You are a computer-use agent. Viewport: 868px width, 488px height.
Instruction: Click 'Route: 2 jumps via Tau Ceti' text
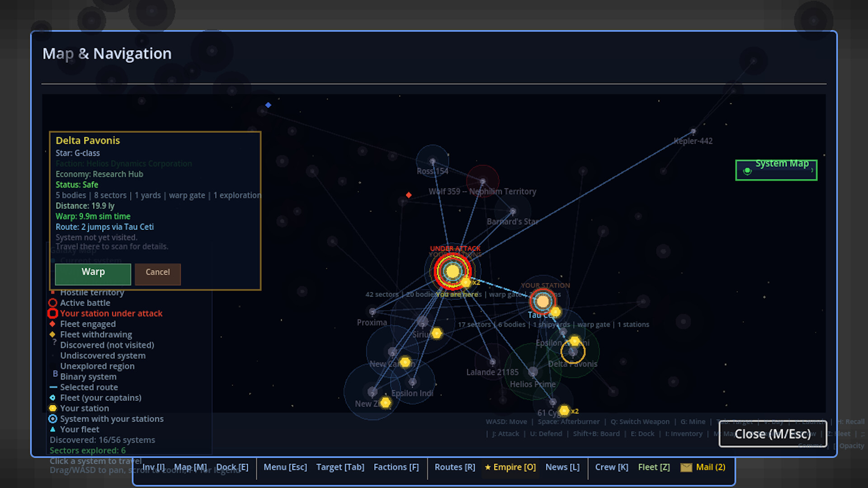105,227
